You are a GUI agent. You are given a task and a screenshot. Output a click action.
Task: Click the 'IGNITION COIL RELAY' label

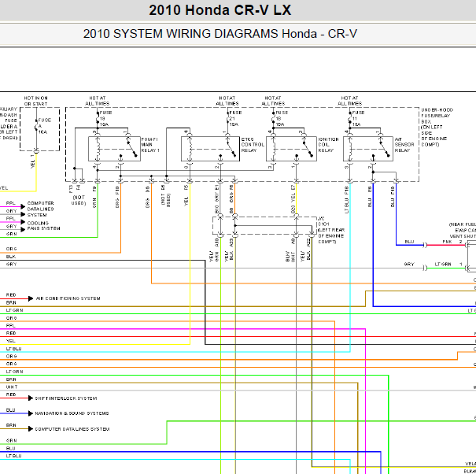pos(328,145)
